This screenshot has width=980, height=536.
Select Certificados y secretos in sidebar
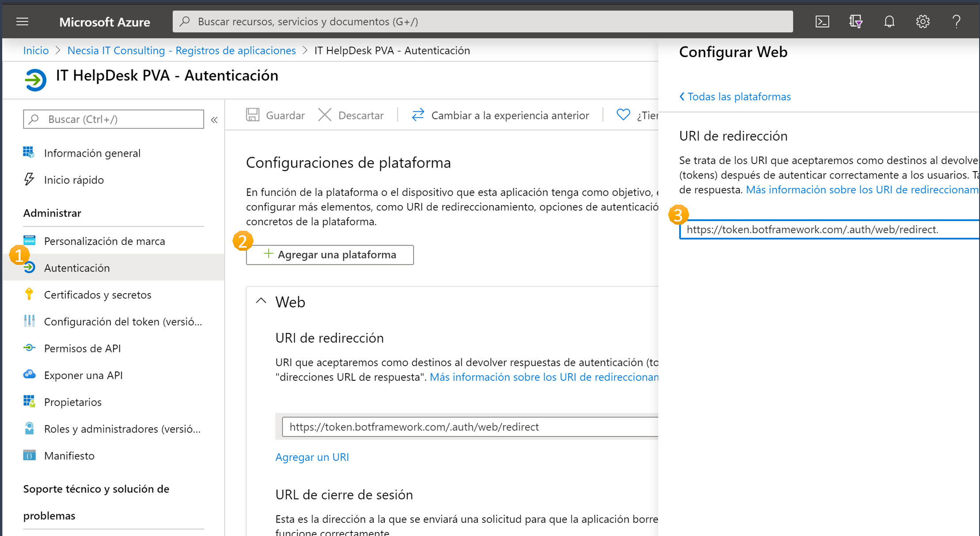click(x=98, y=295)
